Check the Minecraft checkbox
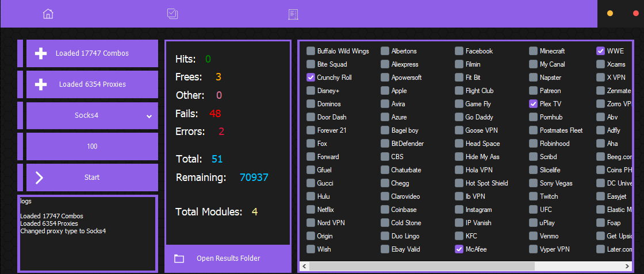Viewport: 644px width, 274px height. tap(533, 51)
